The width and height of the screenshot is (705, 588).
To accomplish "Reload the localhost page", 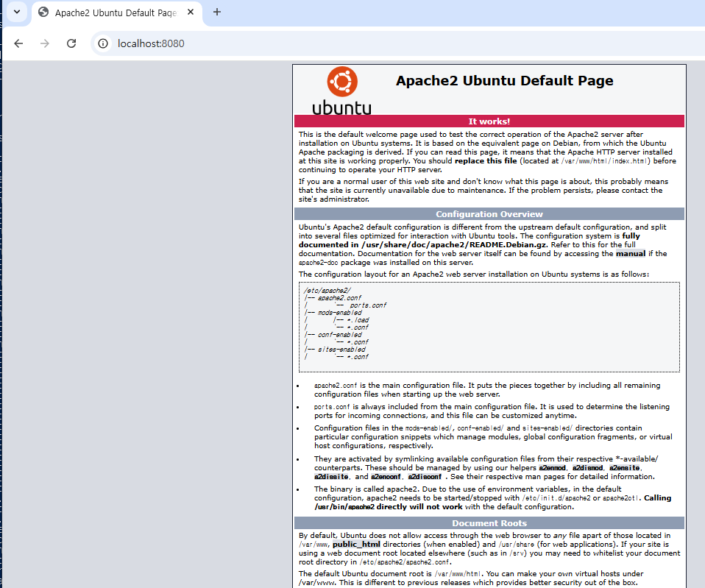I will click(71, 43).
